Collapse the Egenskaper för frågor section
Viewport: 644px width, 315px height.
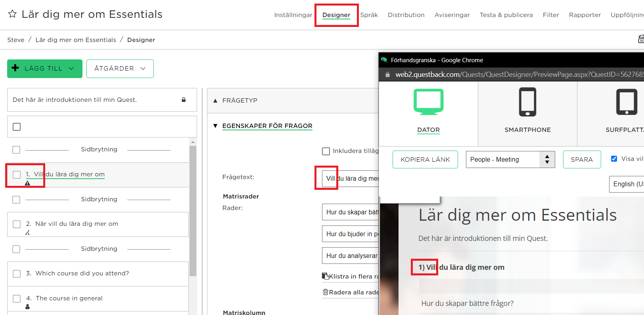(267, 126)
